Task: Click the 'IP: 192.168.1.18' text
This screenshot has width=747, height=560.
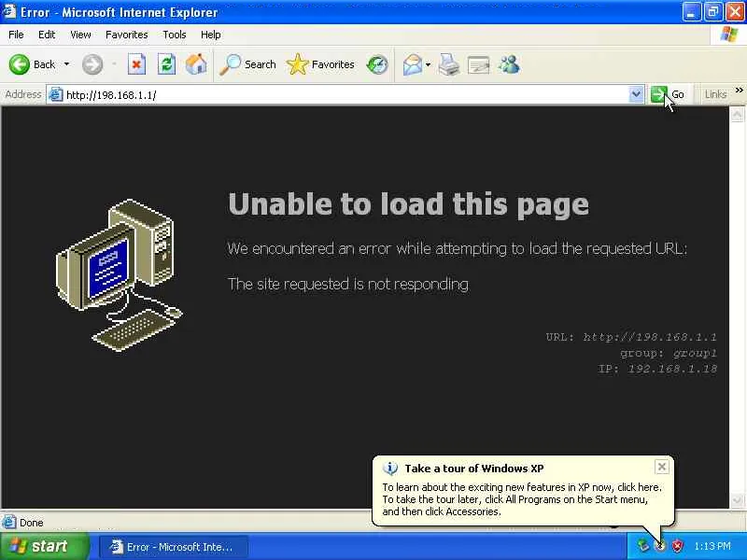Action: coord(657,369)
